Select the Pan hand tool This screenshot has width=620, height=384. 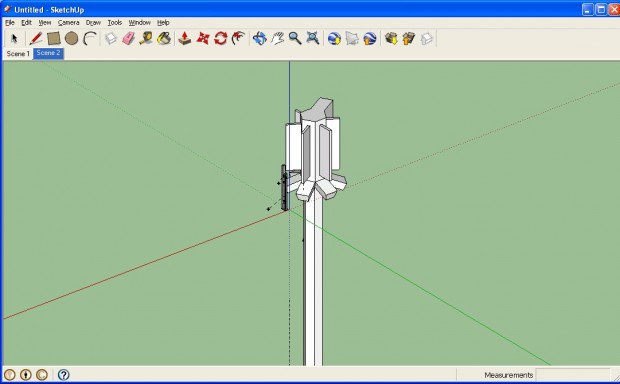click(278, 38)
